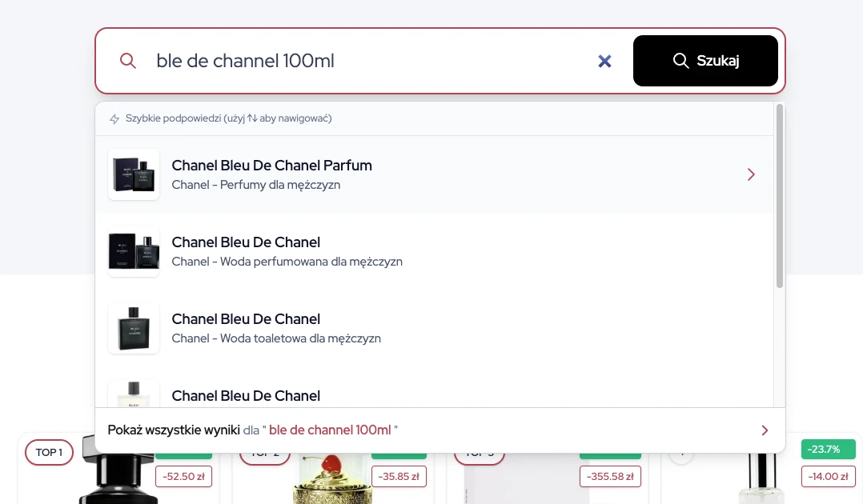Click the Woda perfumowana product thumbnail
863x504 pixels.
(134, 251)
